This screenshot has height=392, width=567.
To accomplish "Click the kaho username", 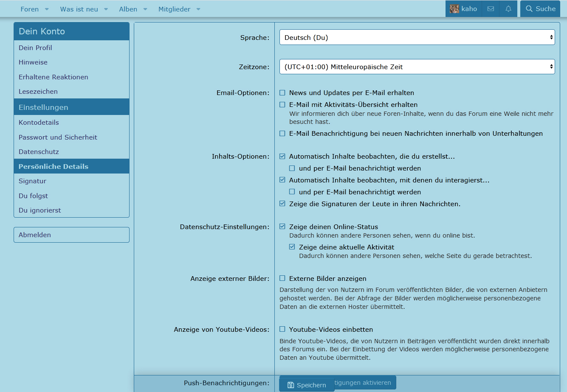I will coord(469,9).
